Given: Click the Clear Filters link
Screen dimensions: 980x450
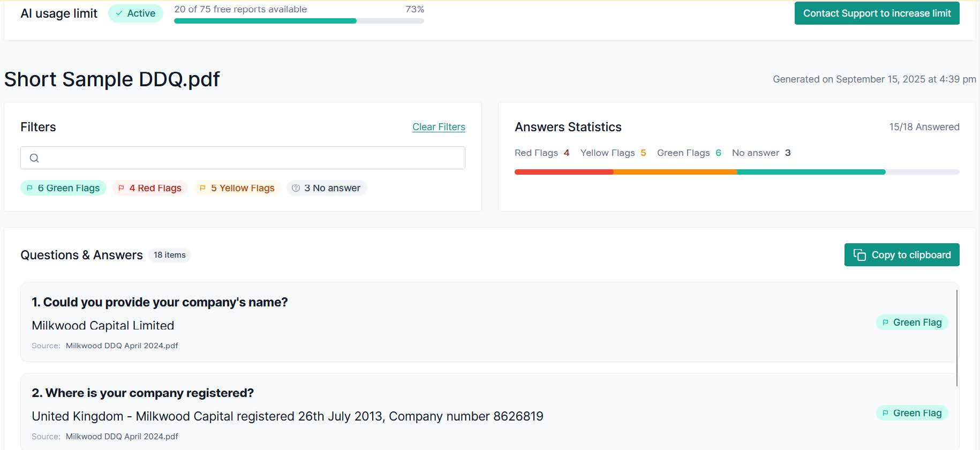Looking at the screenshot, I should [x=439, y=127].
